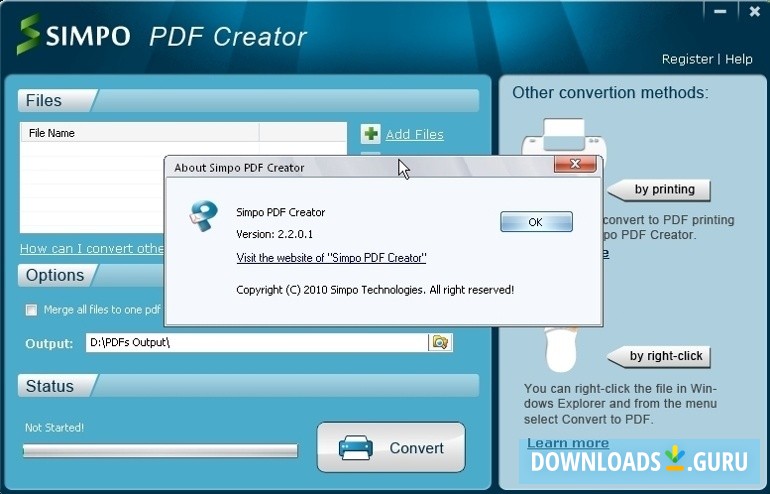Click the by right-click label button
The height and width of the screenshot is (494, 770).
tap(659, 357)
